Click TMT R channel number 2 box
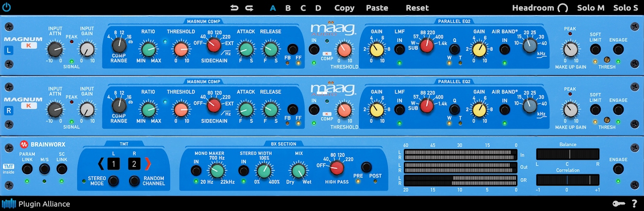644x211 pixels. 134,164
